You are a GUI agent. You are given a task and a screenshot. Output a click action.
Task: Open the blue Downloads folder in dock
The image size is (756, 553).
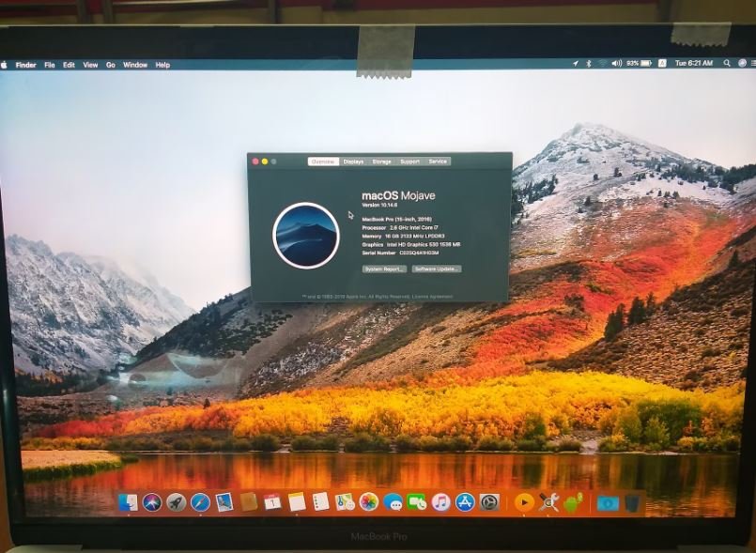tap(608, 503)
